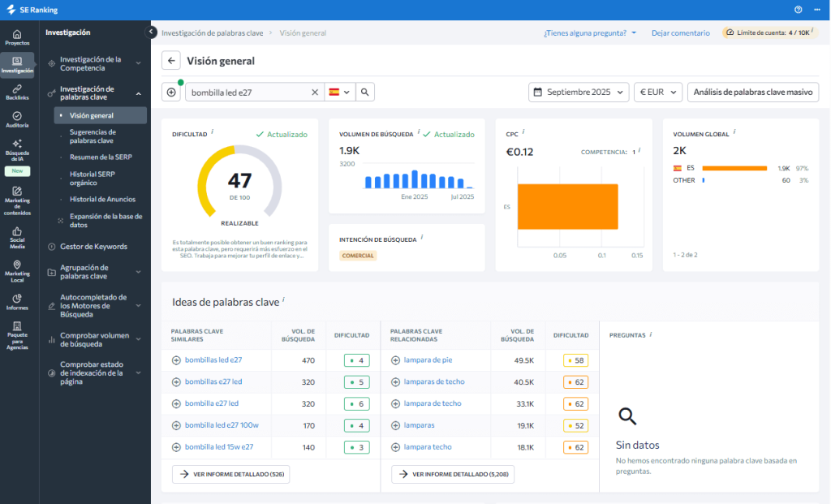Click info icon beside Intención de búsqueda
The width and height of the screenshot is (831, 504).
pos(422,237)
